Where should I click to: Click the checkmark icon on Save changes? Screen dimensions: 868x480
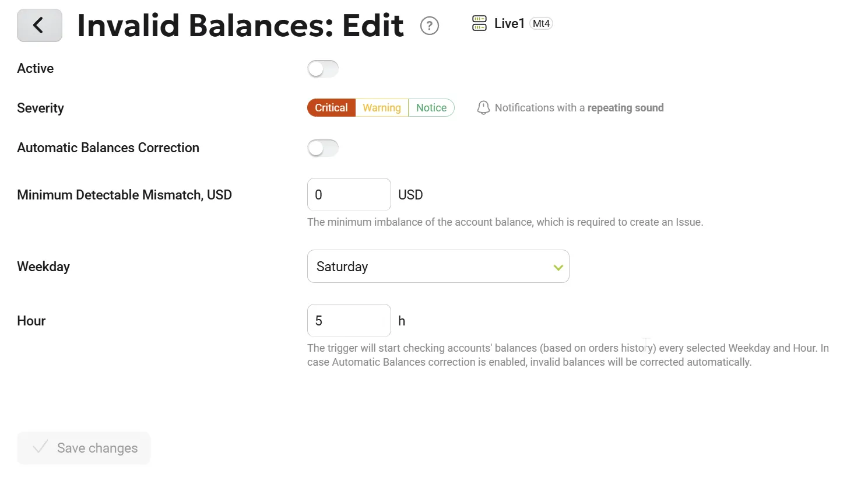pos(40,447)
